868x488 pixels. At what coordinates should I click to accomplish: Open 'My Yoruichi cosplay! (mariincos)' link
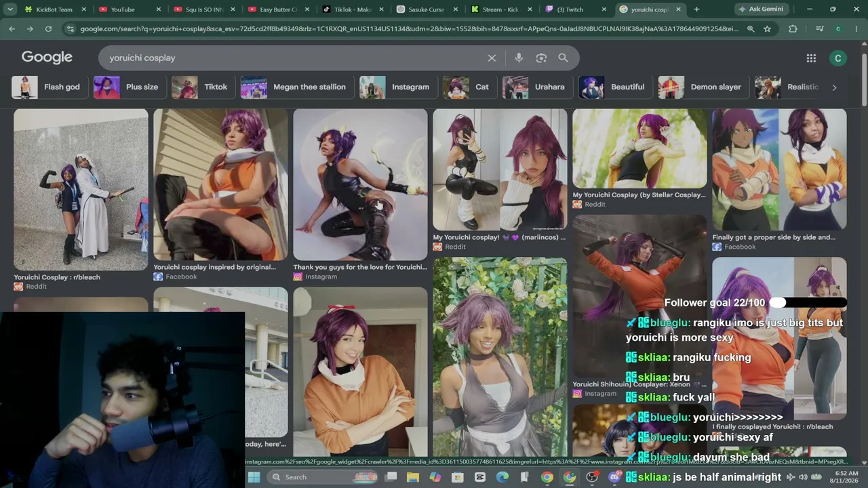click(499, 237)
